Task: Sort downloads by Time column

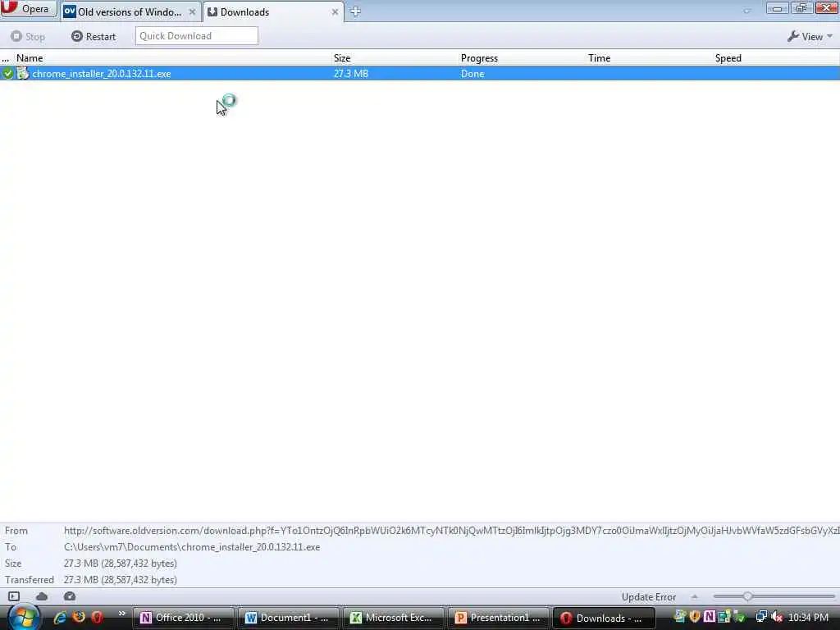Action: [599, 58]
